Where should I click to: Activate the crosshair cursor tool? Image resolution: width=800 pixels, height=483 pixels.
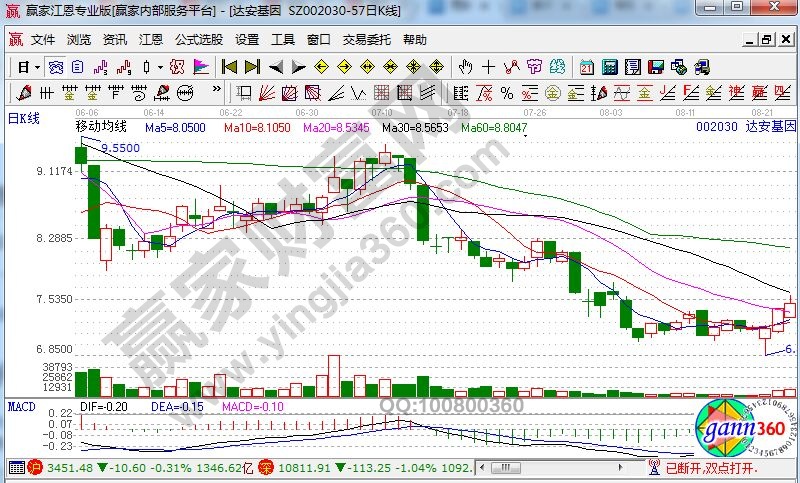coord(488,67)
